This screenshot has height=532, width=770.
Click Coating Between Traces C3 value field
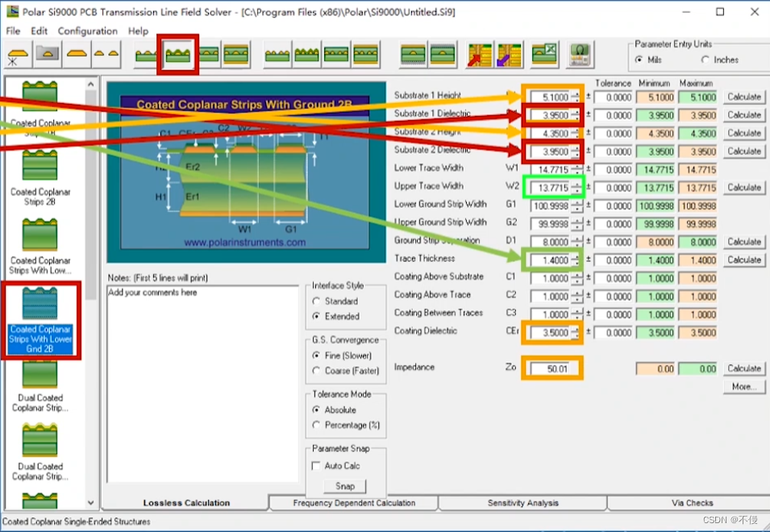pyautogui.click(x=551, y=315)
